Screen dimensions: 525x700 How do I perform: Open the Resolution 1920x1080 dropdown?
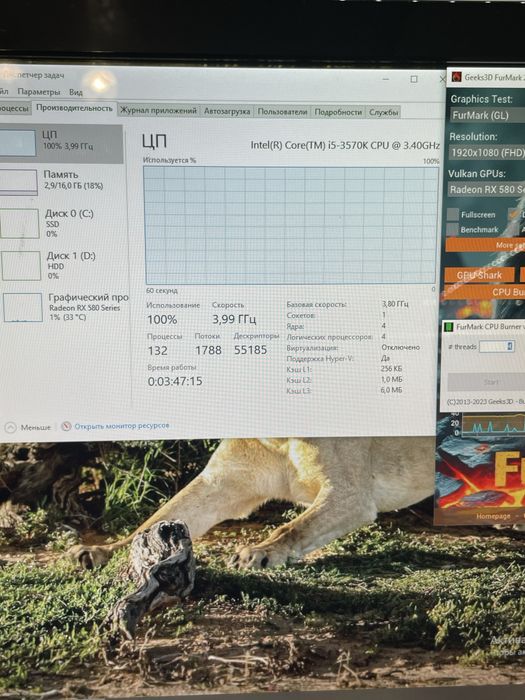point(487,153)
